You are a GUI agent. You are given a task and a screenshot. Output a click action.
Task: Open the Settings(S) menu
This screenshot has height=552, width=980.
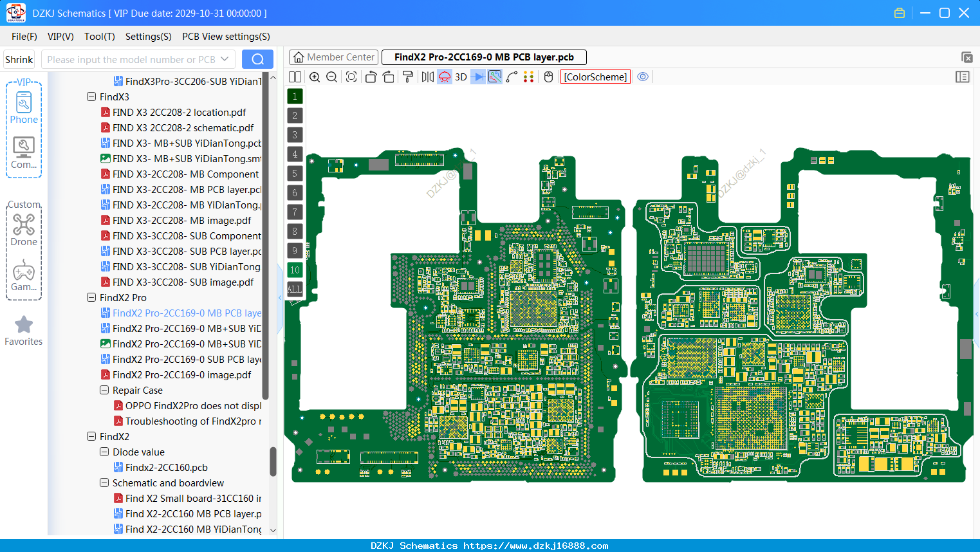149,37
